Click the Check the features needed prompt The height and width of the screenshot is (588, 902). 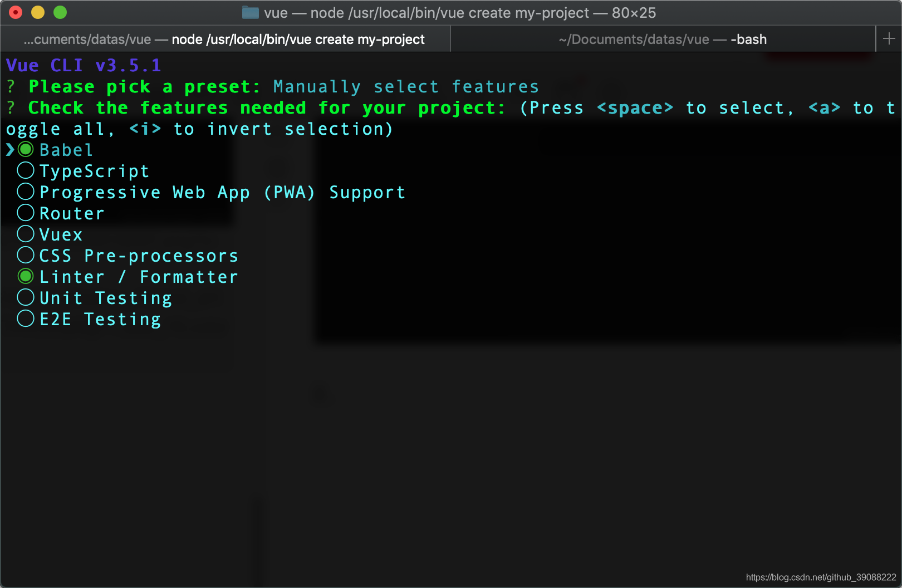[267, 108]
